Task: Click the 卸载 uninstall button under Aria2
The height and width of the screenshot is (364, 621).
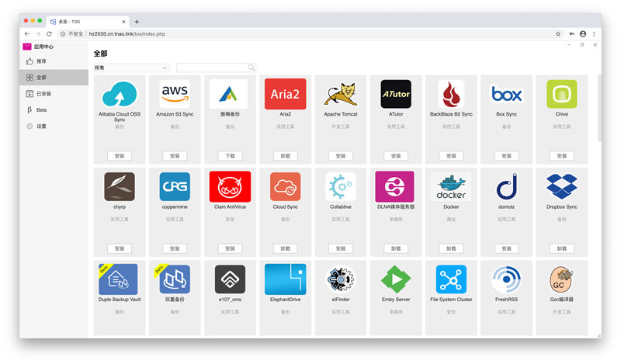Action: 285,156
